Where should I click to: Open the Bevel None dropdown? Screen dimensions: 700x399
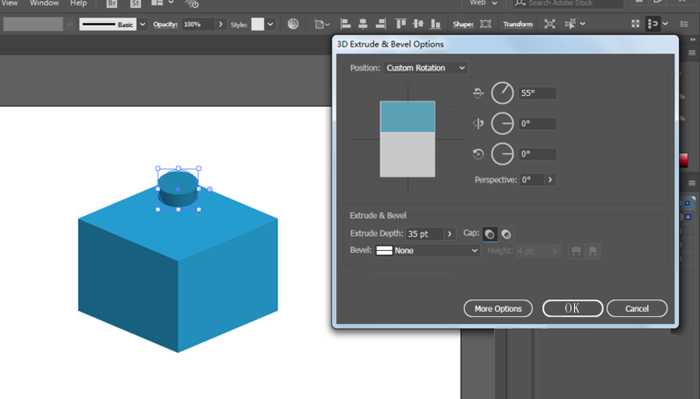[427, 251]
